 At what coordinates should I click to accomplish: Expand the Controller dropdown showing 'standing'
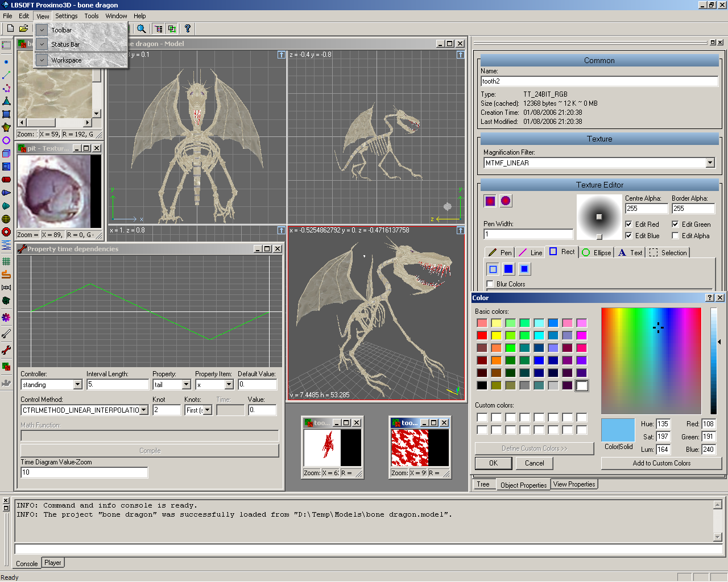coord(77,385)
